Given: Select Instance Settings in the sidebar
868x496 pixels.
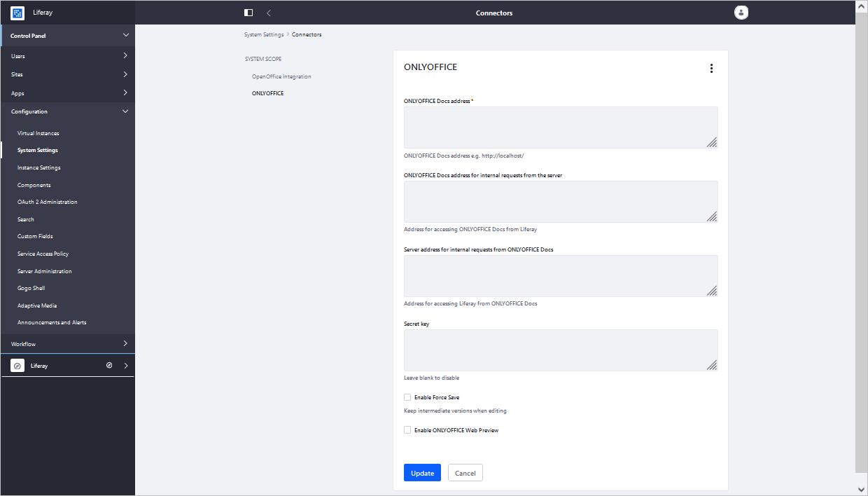Looking at the screenshot, I should point(38,167).
